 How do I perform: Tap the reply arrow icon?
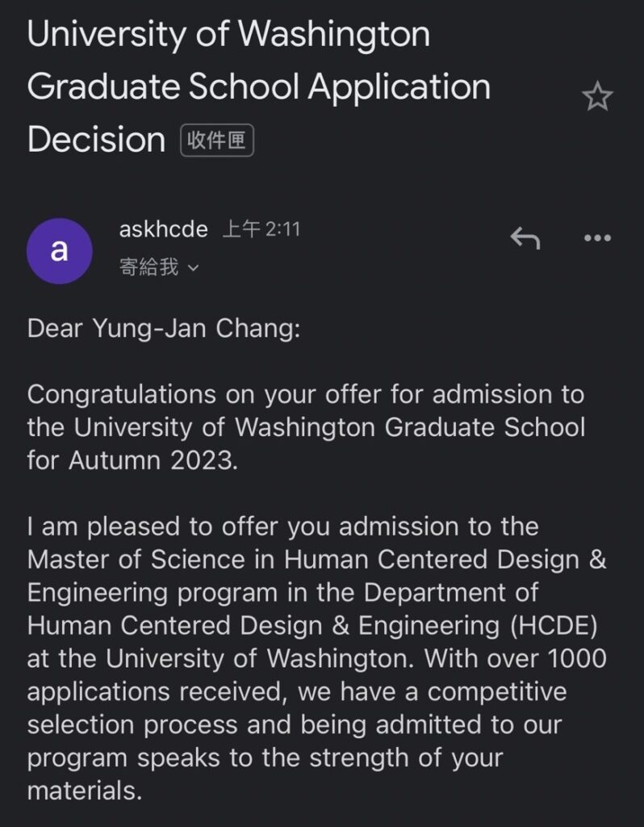click(x=525, y=238)
